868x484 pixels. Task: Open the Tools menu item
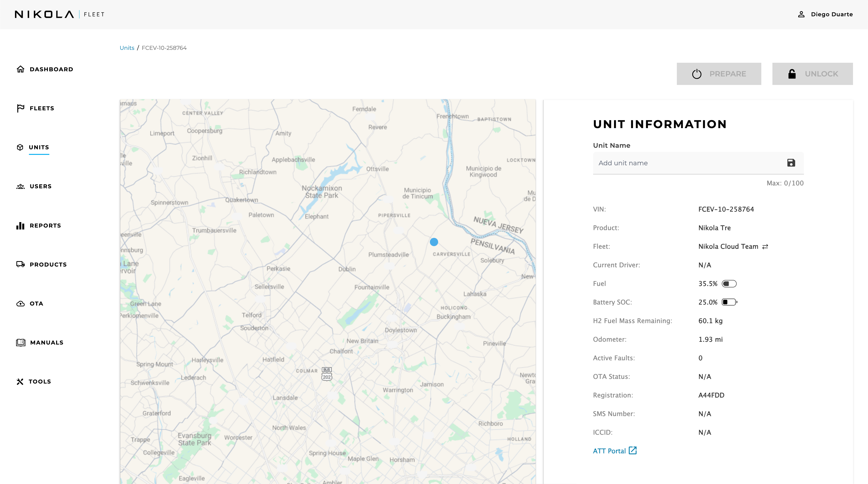tap(40, 382)
